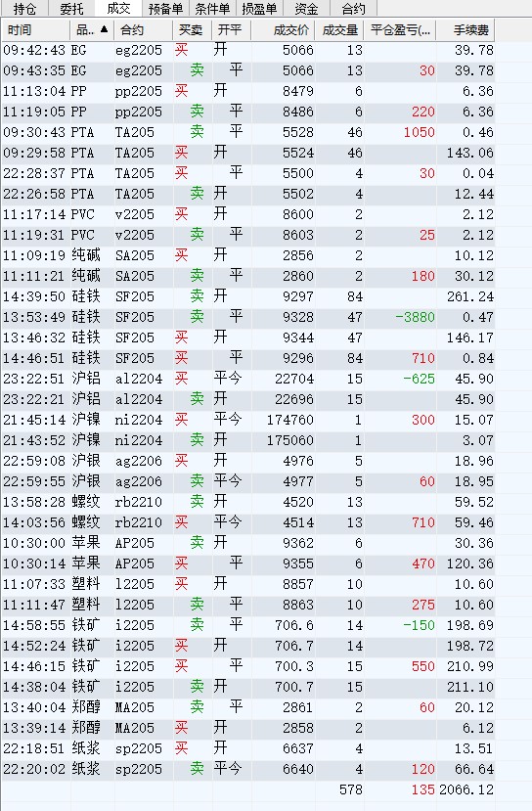This screenshot has height=811, width=532.
Task: Sort by the 合约 column header
Action: pos(143,30)
